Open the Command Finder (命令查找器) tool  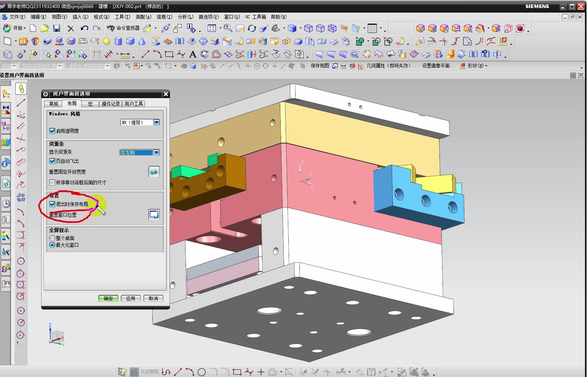pos(123,28)
